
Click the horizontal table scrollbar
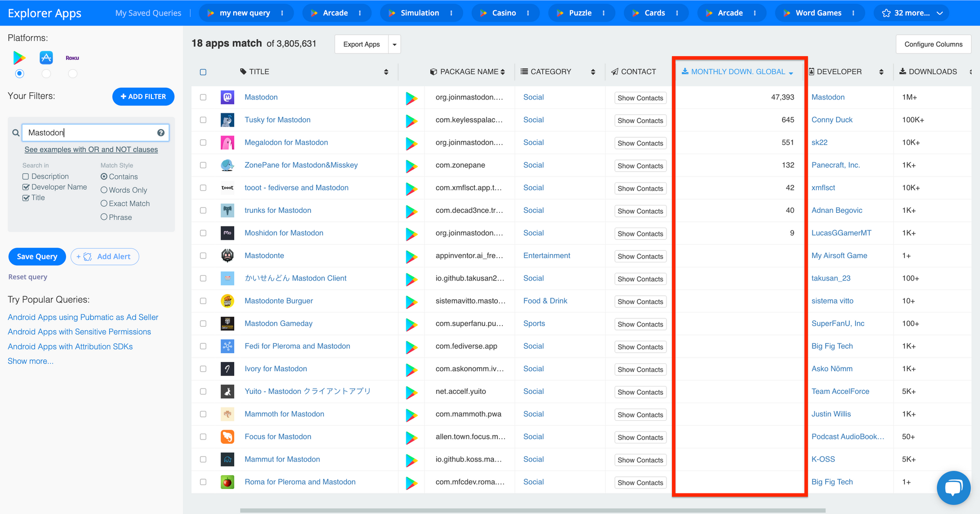[x=533, y=511]
